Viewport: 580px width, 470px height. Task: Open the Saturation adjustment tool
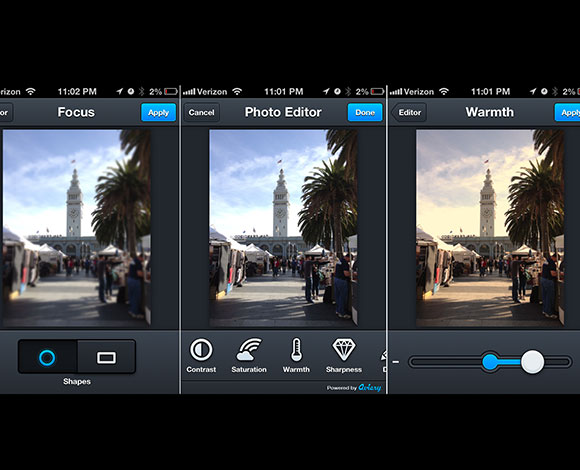tap(249, 349)
